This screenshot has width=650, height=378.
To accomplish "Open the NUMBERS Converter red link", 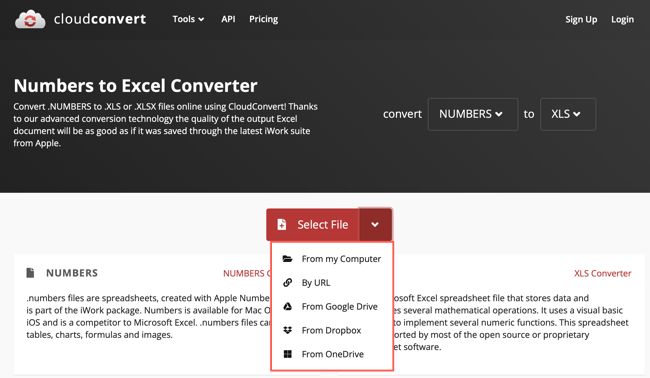I will (x=247, y=274).
